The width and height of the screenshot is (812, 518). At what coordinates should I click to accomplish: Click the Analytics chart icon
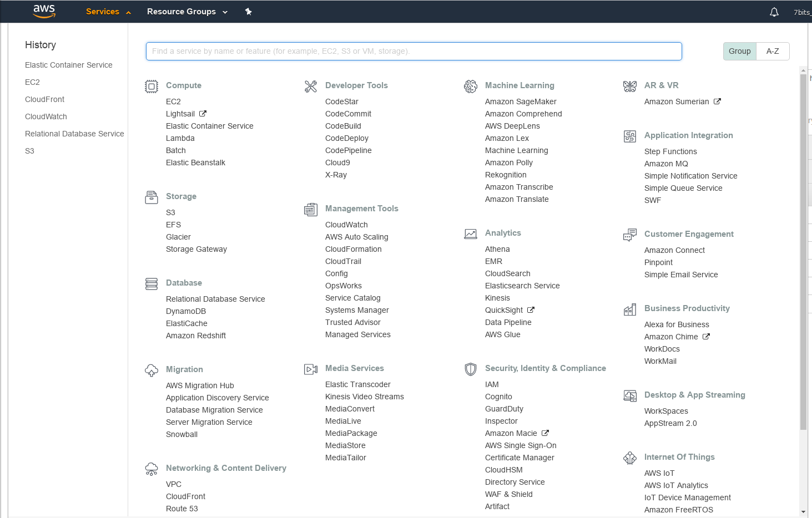pos(471,234)
